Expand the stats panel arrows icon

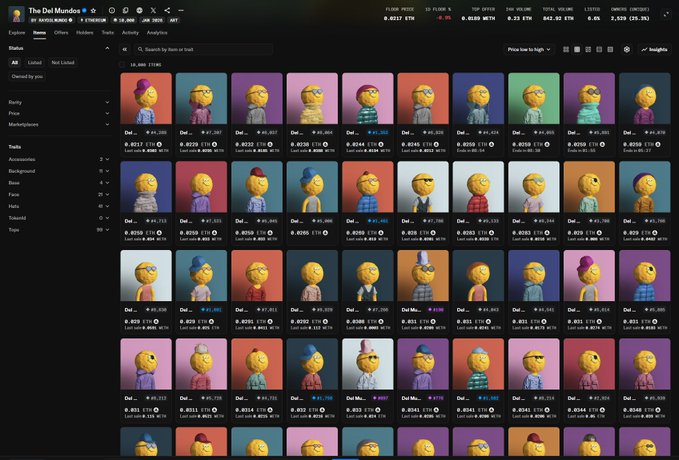coord(666,14)
